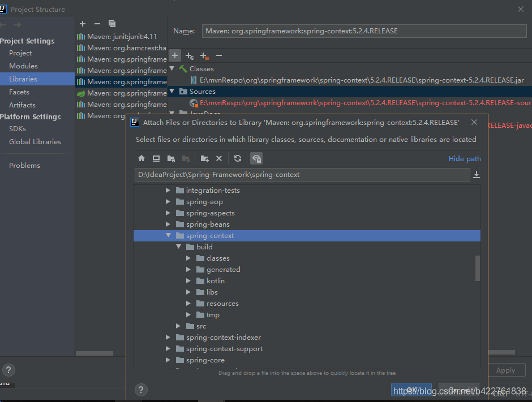Click the jar file icon in Classes
The width and height of the screenshot is (532, 402).
pos(194,80)
